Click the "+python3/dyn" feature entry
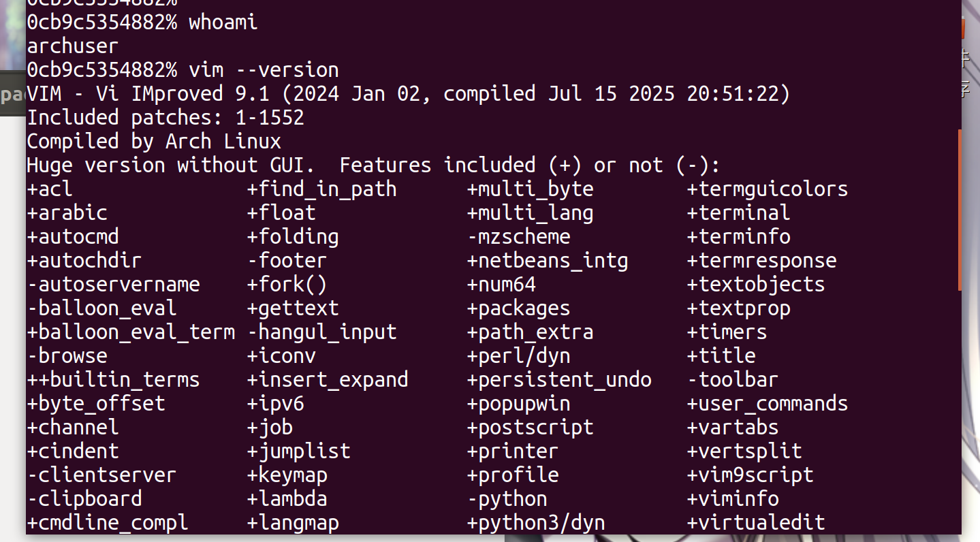980x542 pixels. [536, 523]
